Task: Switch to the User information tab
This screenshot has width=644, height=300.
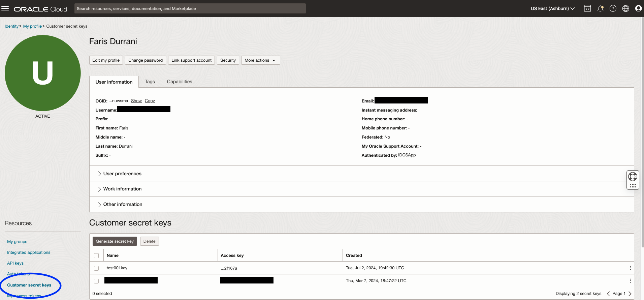Action: click(114, 82)
